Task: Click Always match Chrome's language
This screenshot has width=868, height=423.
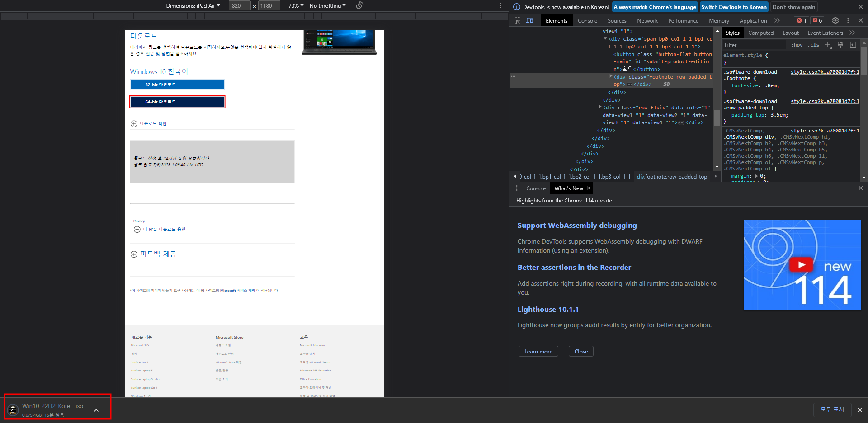Action: click(x=655, y=7)
